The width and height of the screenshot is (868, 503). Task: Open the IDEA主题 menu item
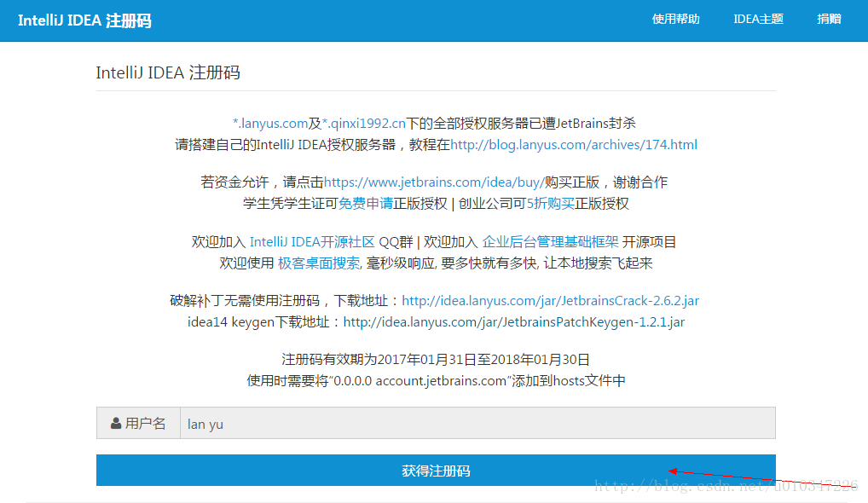click(x=758, y=20)
